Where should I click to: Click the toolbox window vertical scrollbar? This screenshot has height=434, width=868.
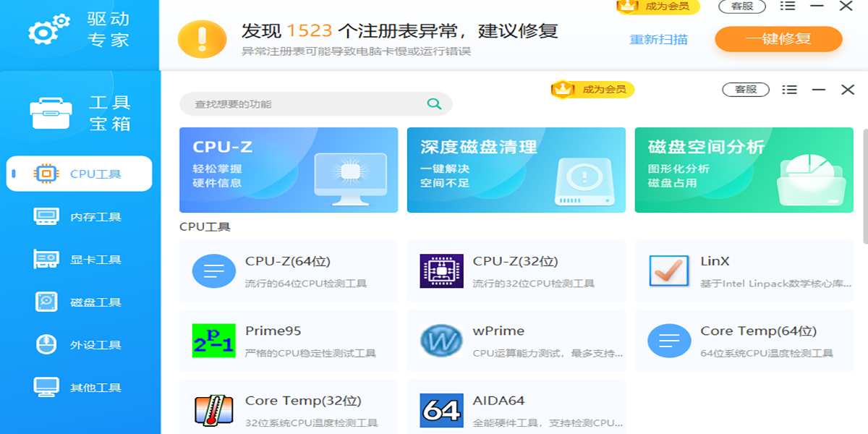point(865,187)
